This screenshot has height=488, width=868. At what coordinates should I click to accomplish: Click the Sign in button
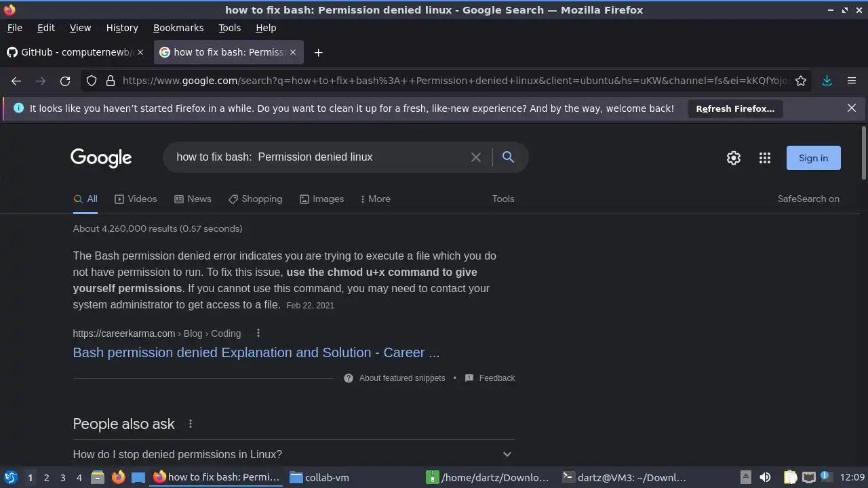pos(813,158)
